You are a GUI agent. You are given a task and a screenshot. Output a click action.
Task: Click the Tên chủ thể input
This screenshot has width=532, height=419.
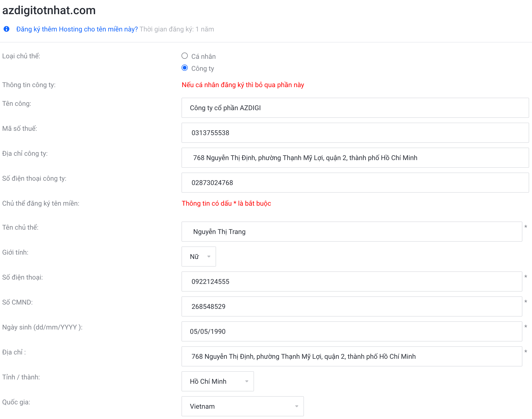click(x=351, y=232)
